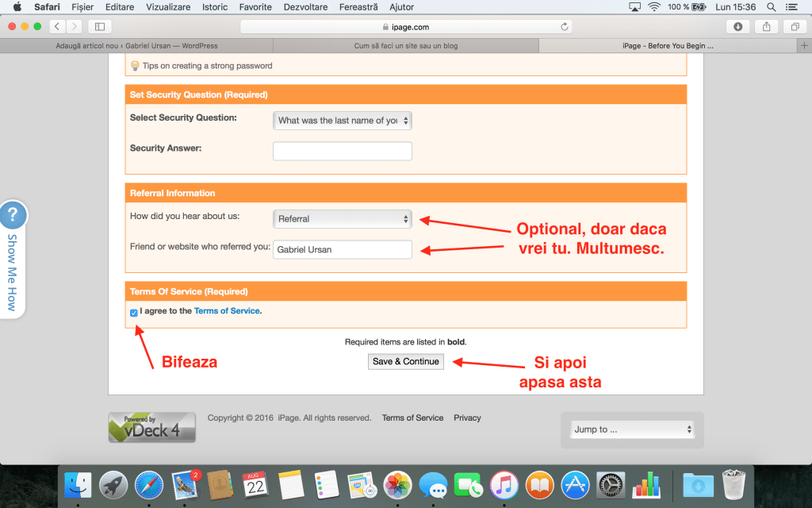
Task: Open Messages in the Dock
Action: click(x=433, y=486)
